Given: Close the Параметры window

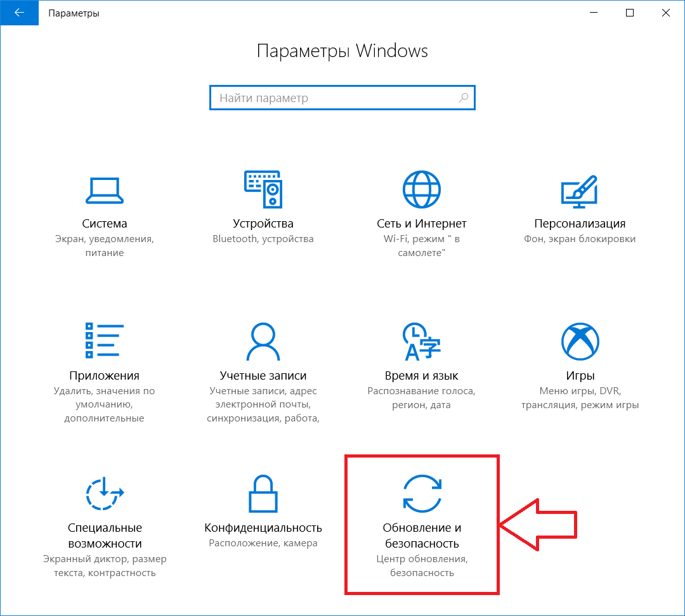Looking at the screenshot, I should pyautogui.click(x=665, y=13).
